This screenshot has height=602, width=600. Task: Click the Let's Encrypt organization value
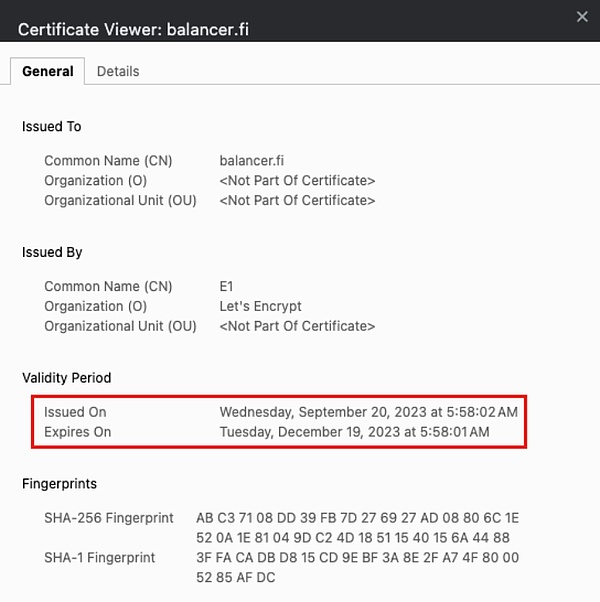coord(260,306)
